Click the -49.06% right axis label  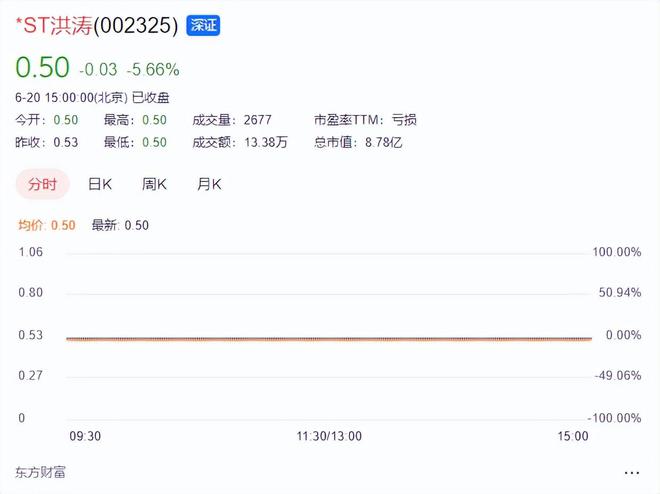point(618,375)
